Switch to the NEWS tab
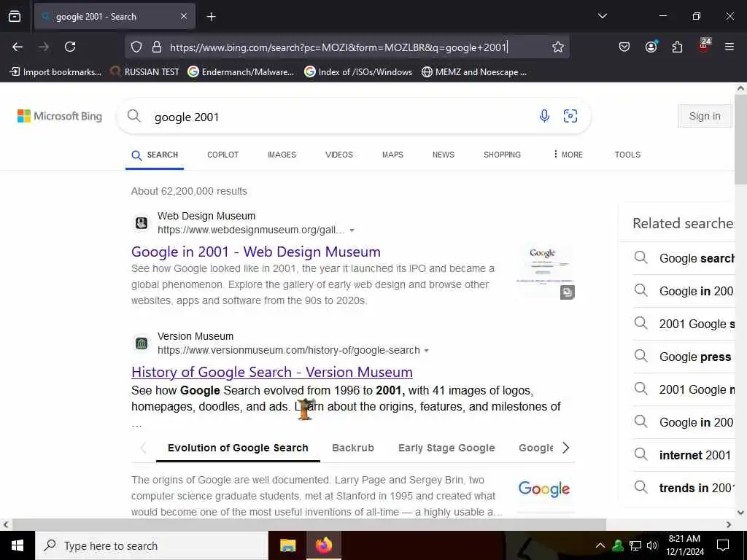747x560 pixels. coord(444,155)
